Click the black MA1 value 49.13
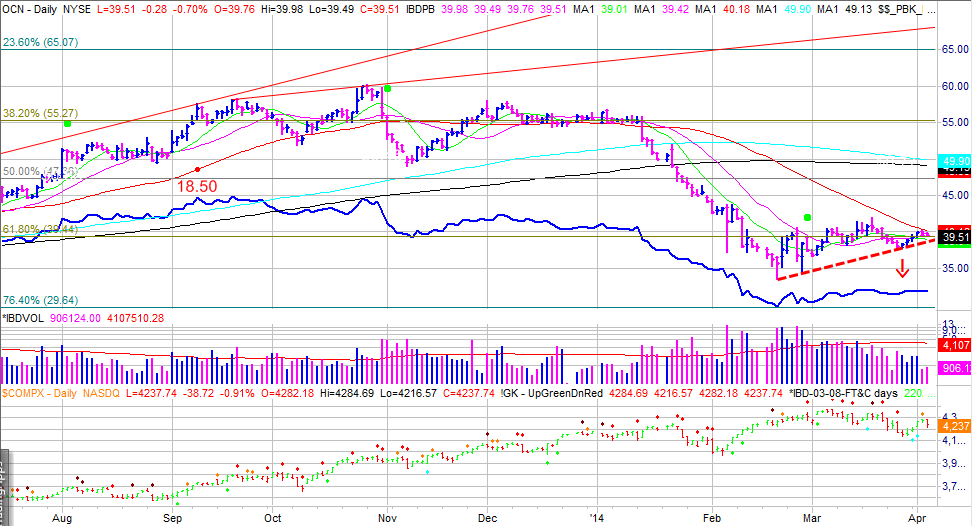The width and height of the screenshot is (973, 526). pyautogui.click(x=858, y=9)
